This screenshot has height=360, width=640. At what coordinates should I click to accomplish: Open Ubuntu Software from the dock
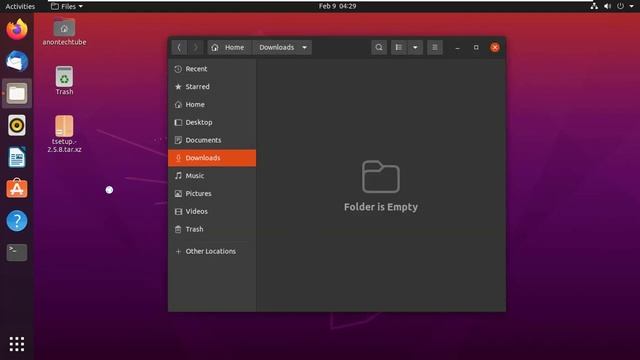pyautogui.click(x=17, y=189)
